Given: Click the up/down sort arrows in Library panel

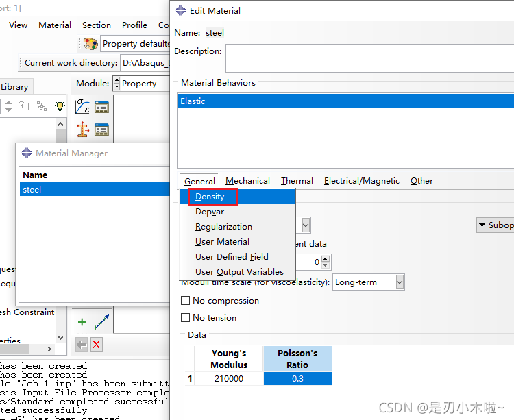Looking at the screenshot, I should pyautogui.click(x=8, y=106).
